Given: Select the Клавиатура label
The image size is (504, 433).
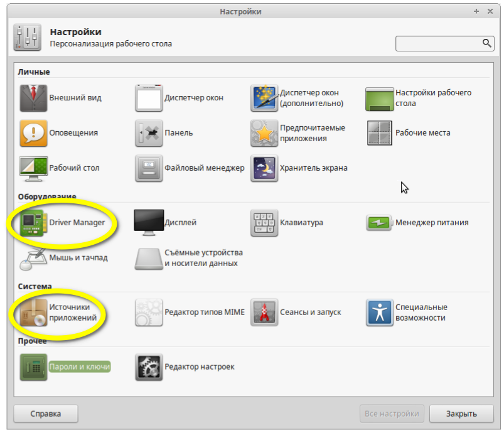Looking at the screenshot, I should click(x=301, y=222).
